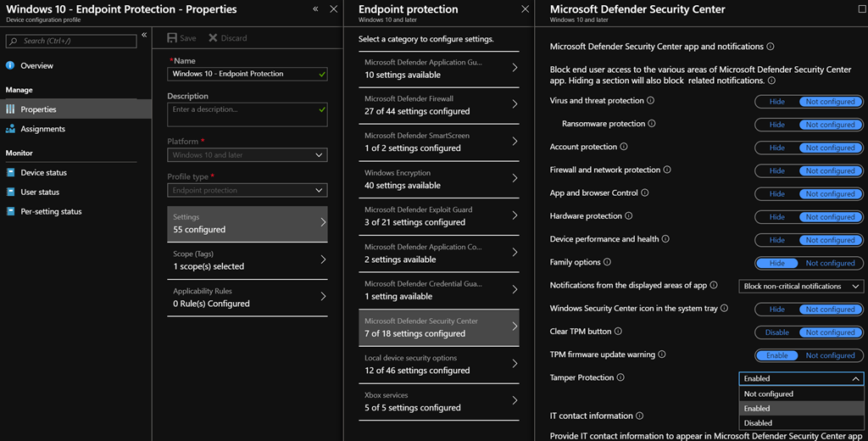Image resolution: width=868 pixels, height=441 pixels.
Task: Click the Device status icon
Action: [11, 172]
